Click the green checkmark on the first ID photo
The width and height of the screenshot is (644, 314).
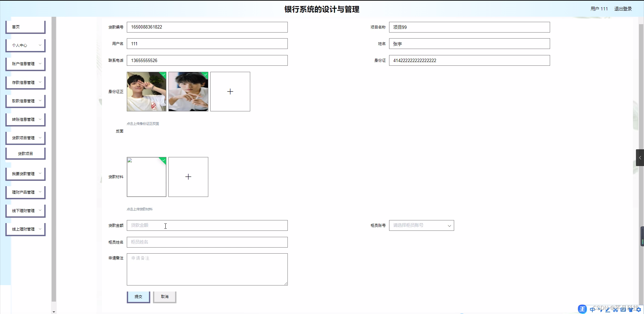[163, 75]
